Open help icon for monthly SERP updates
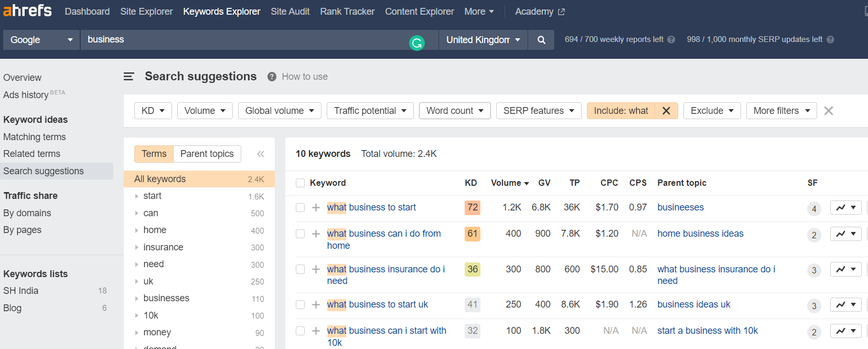The width and height of the screenshot is (868, 349). [x=830, y=39]
